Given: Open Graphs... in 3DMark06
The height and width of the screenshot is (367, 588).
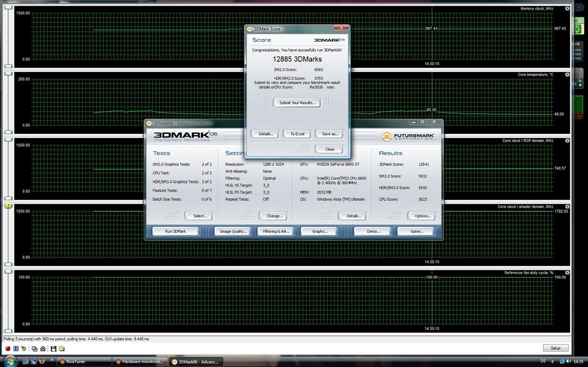Looking at the screenshot, I should [320, 231].
